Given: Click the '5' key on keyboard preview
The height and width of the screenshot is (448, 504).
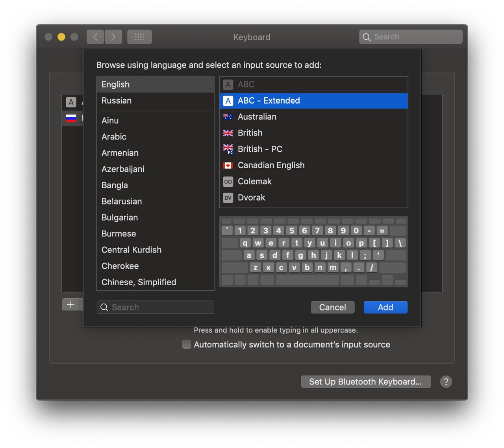Looking at the screenshot, I should click(291, 231).
